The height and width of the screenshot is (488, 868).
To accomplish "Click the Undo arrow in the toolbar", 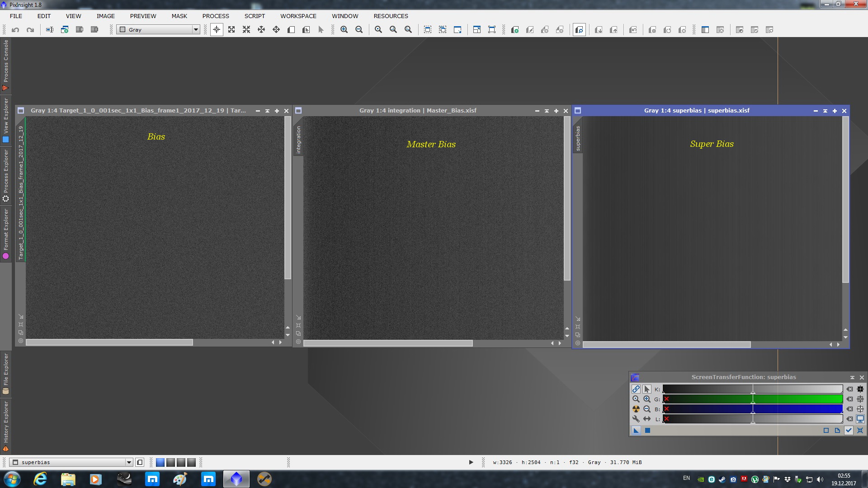I will click(x=15, y=30).
